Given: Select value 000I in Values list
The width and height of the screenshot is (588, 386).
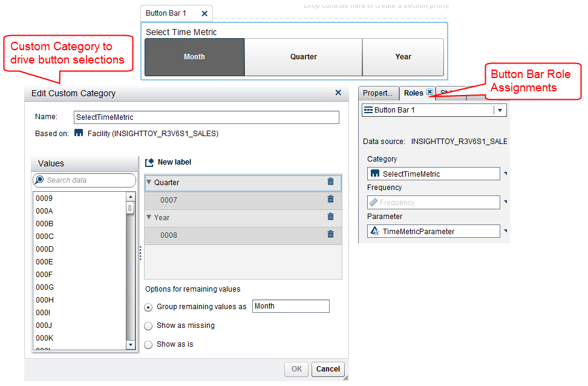Looking at the screenshot, I should (x=79, y=313).
